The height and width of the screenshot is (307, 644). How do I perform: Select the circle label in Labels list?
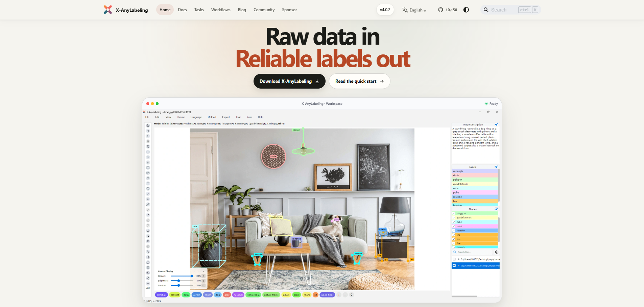coord(475,175)
